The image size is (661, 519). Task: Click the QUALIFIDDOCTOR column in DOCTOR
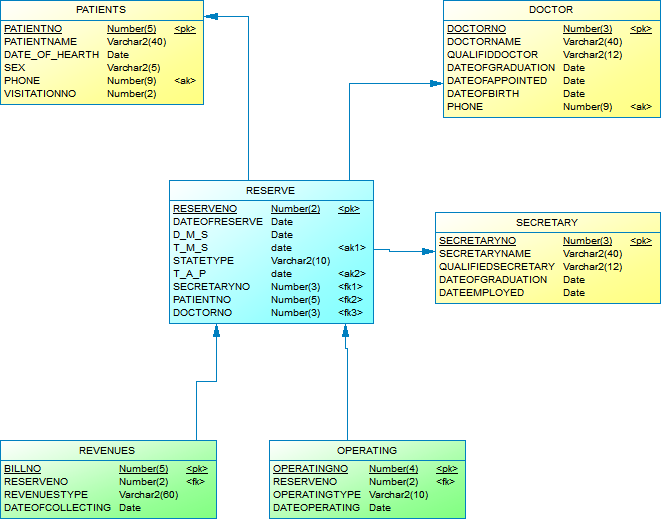point(492,55)
